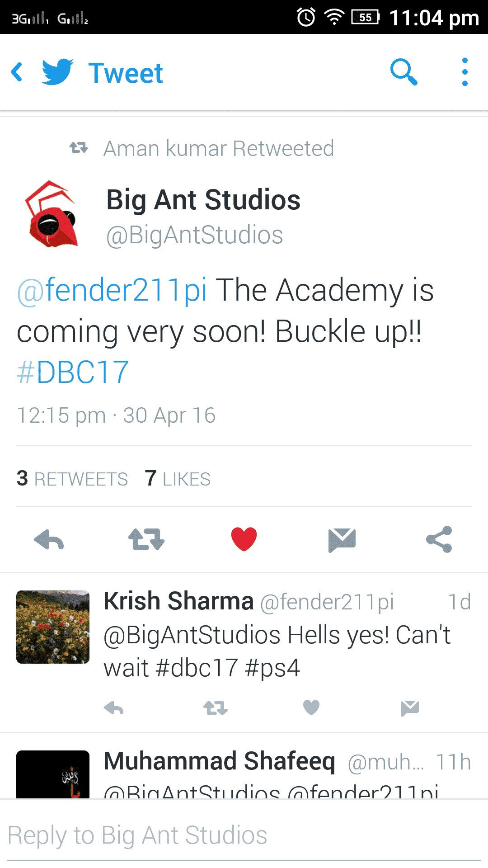Focus the Reply to Big Ant Studios field
The height and width of the screenshot is (868, 488).
pyautogui.click(x=244, y=835)
